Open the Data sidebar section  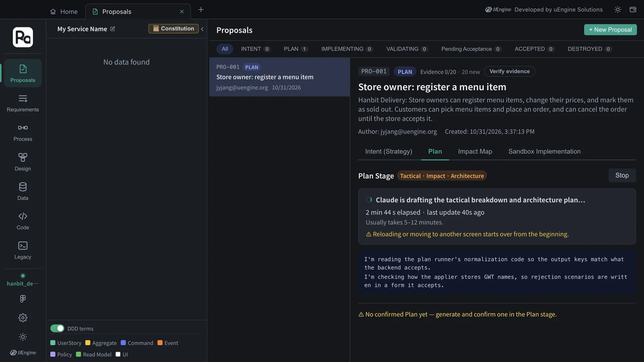click(23, 191)
